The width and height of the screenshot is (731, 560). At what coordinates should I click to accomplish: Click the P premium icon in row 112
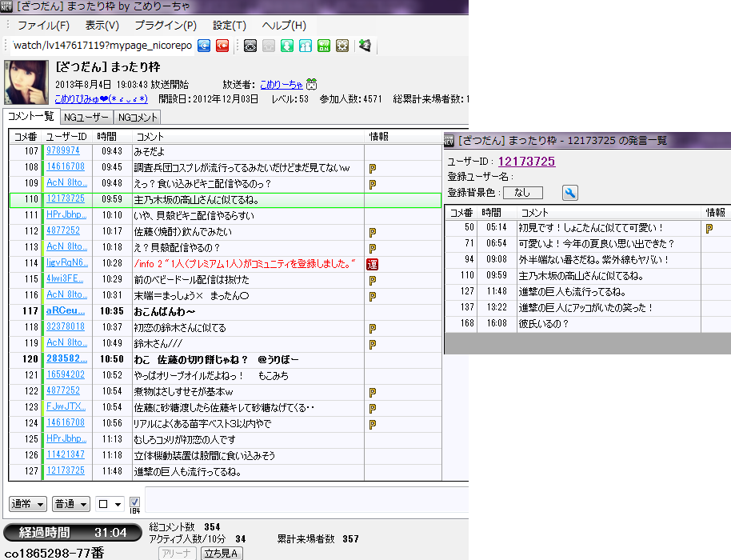(x=373, y=232)
